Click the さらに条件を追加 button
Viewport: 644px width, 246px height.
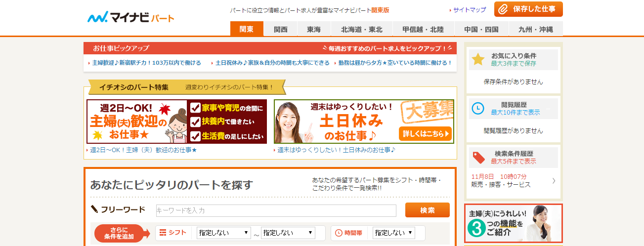click(119, 233)
